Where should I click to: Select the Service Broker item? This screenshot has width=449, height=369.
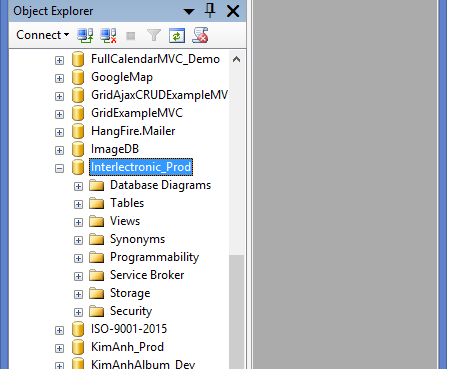(x=147, y=275)
